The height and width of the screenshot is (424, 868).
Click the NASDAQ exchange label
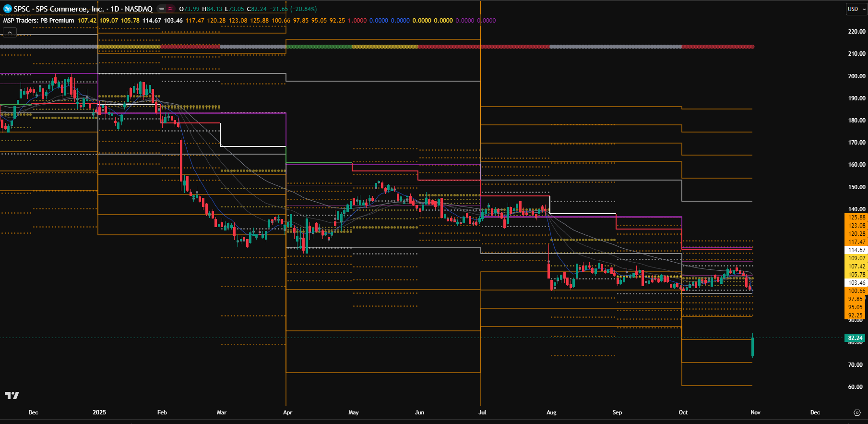(139, 9)
